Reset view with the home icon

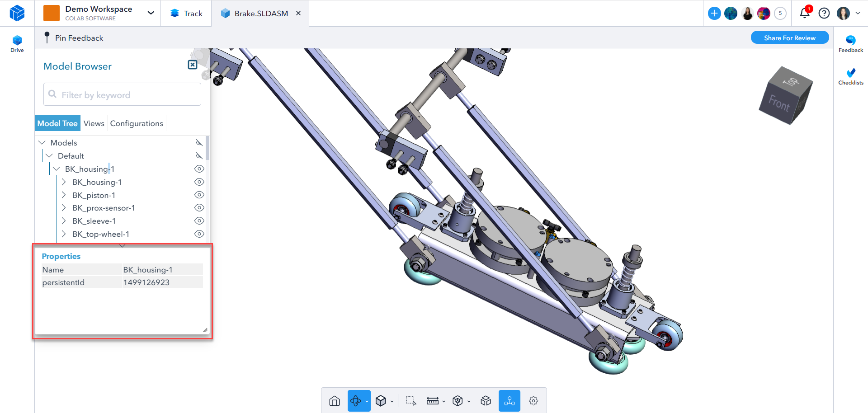point(335,401)
